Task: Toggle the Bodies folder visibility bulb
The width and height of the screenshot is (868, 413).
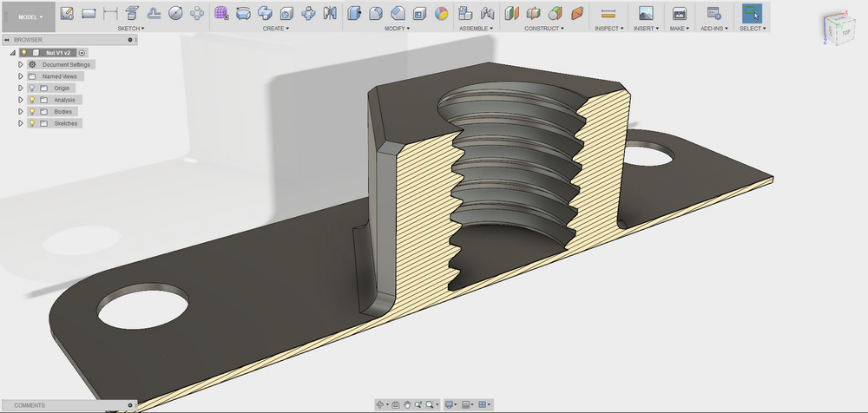Action: pos(31,111)
